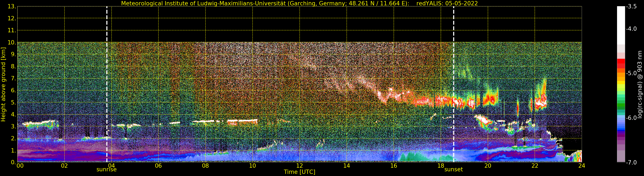
Task: Click the 'log(rc-signal) @ 903 nm' colorbar label
Action: click(x=640, y=84)
